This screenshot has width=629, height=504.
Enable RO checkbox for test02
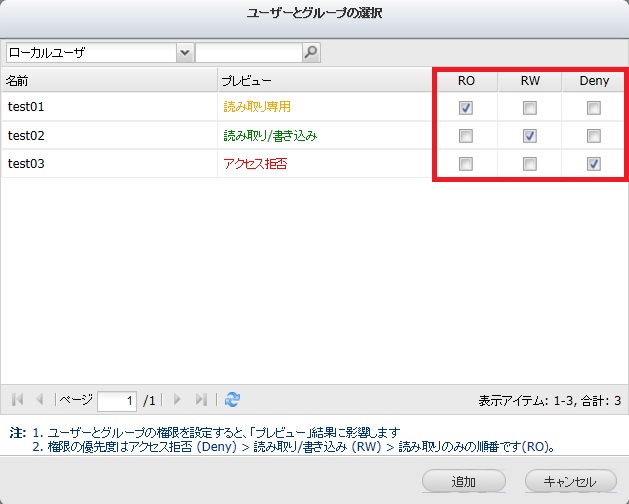click(x=466, y=135)
